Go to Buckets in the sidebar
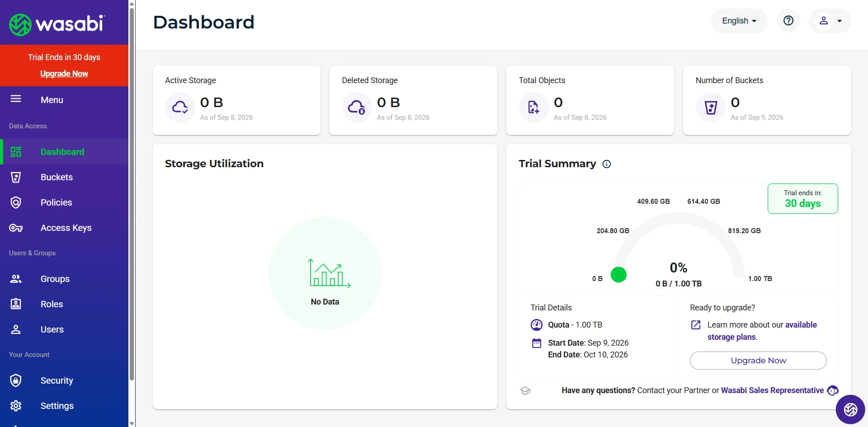Viewport: 868px width, 427px height. (64, 177)
